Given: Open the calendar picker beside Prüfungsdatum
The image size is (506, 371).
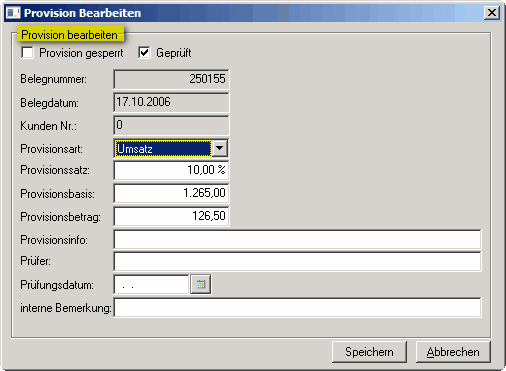Looking at the screenshot, I should coord(201,284).
